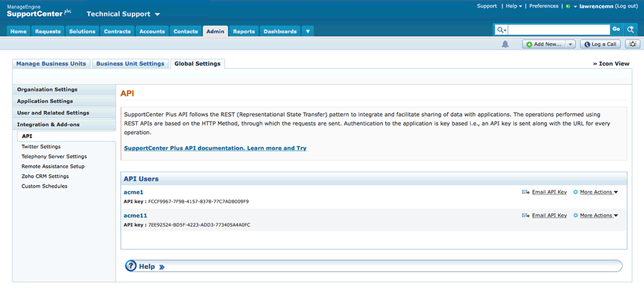Click the SupportCenter Plus logo

(x=39, y=11)
